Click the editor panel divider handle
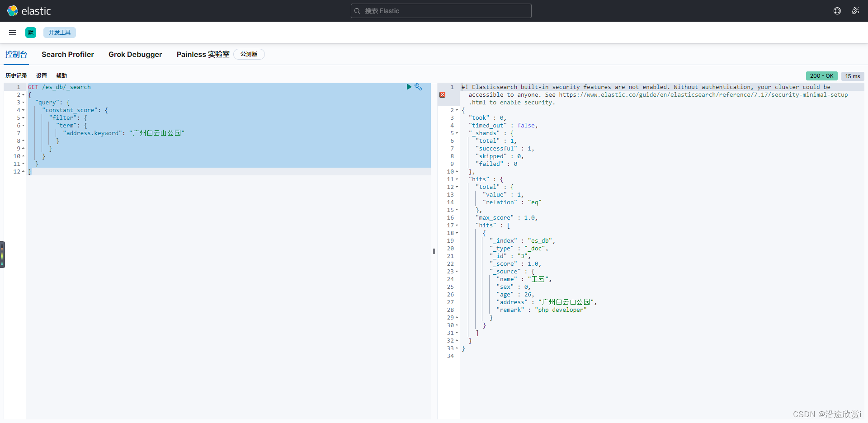The image size is (868, 423). (434, 251)
